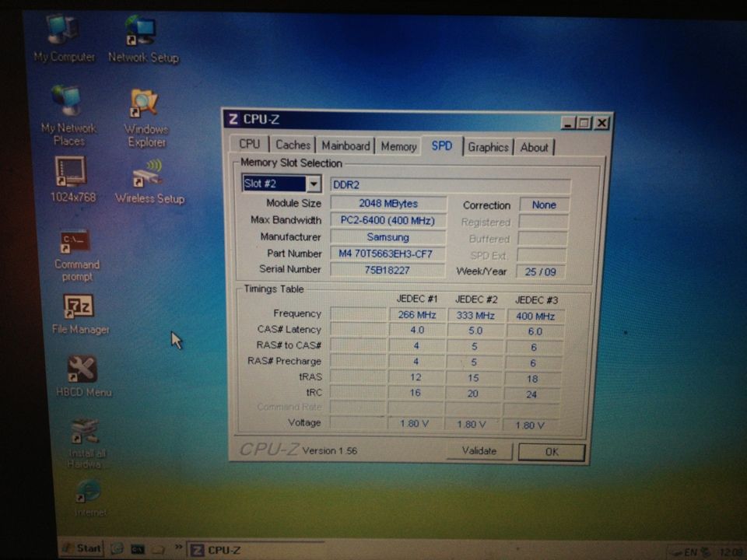Click the 400 MHz JEDEC #3 frequency
The width and height of the screenshot is (747, 560).
tap(535, 317)
